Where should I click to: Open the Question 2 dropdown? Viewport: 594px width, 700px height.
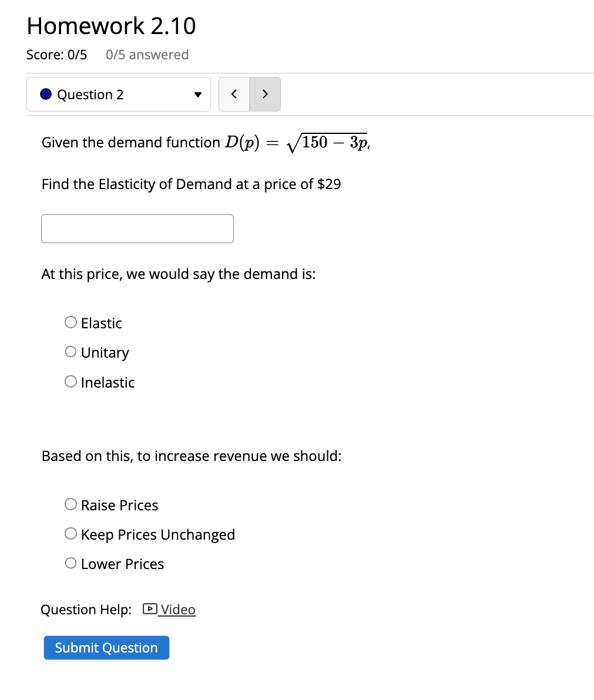118,94
